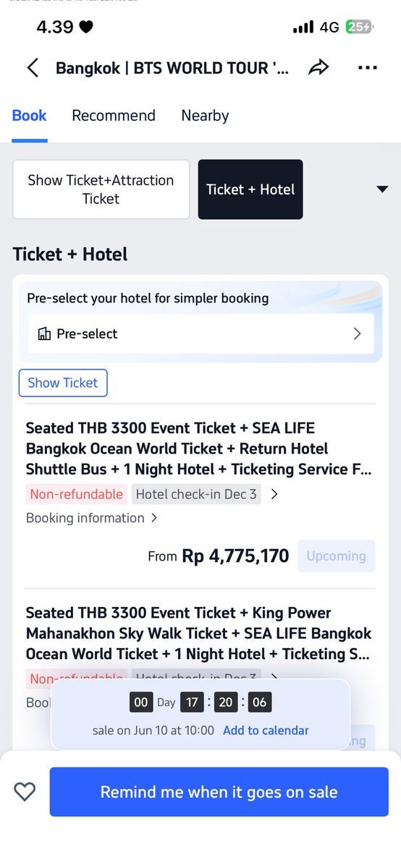Switch to the Nearby tab

[205, 116]
